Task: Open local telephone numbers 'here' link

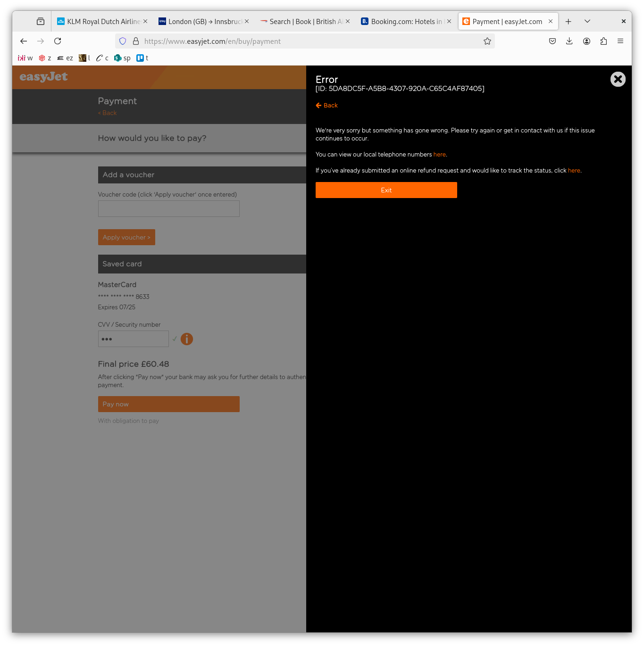Action: (x=439, y=155)
